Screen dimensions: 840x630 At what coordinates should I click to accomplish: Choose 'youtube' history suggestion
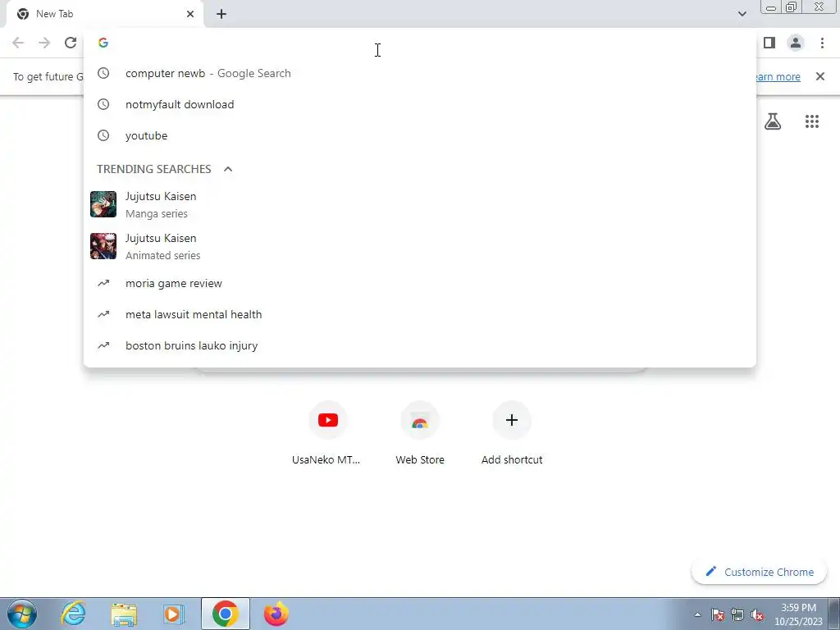(x=420, y=135)
